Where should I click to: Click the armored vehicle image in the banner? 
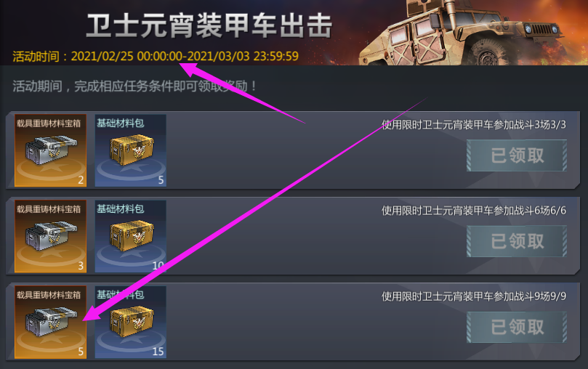(462, 33)
